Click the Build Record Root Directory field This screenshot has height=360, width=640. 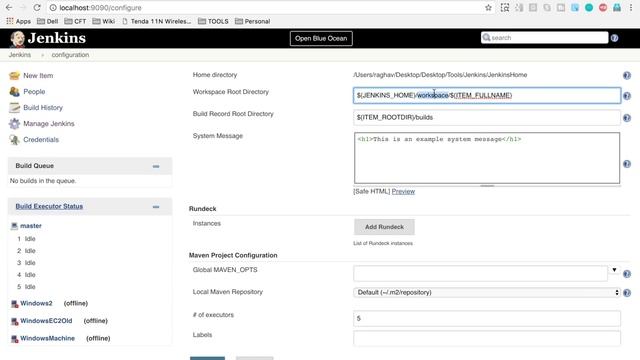[x=487, y=118]
